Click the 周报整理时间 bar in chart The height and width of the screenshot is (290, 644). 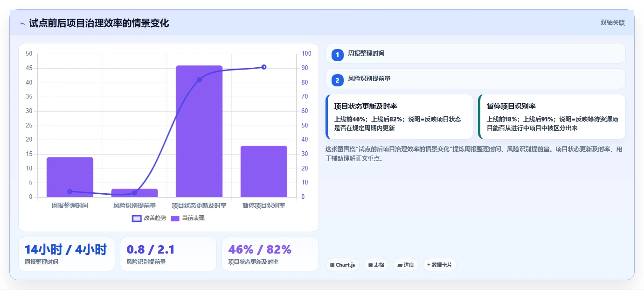pos(70,177)
